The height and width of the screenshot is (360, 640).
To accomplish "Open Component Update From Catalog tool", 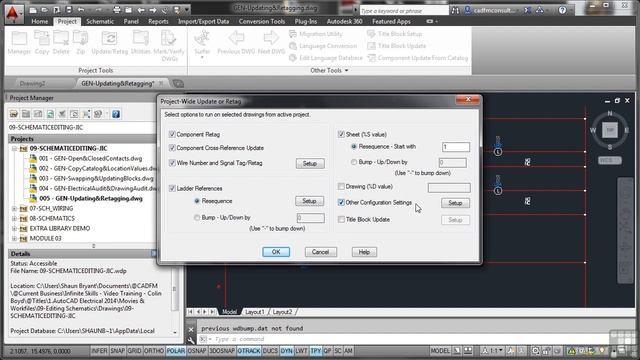I will pos(418,58).
